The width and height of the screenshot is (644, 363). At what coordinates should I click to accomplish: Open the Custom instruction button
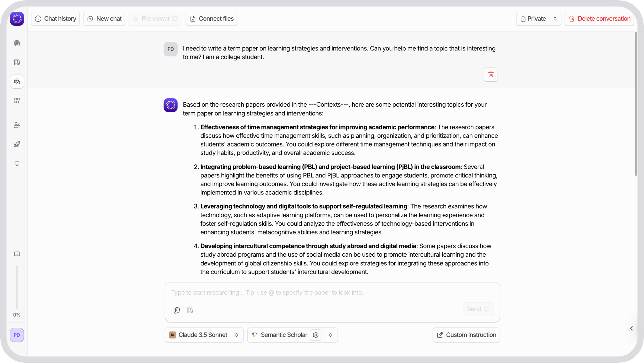(x=466, y=335)
